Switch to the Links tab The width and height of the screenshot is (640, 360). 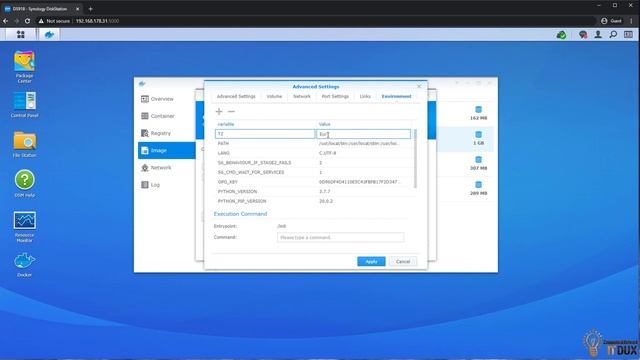click(365, 96)
